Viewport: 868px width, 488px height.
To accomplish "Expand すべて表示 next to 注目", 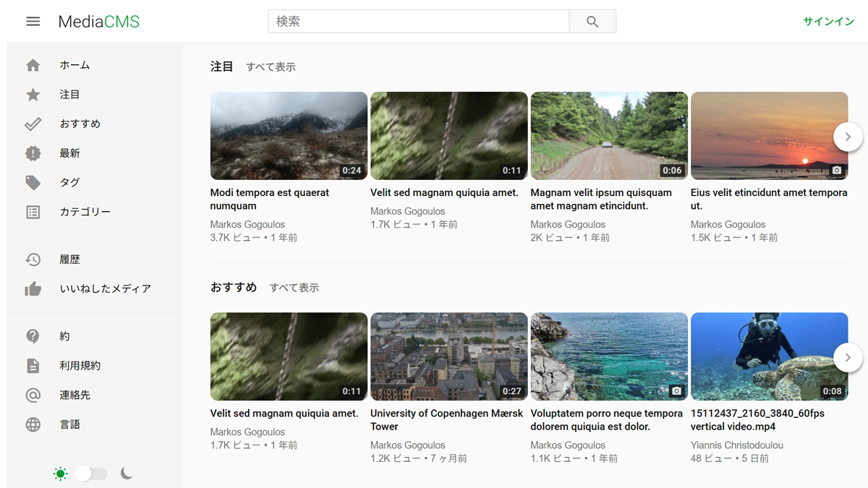I will [271, 67].
